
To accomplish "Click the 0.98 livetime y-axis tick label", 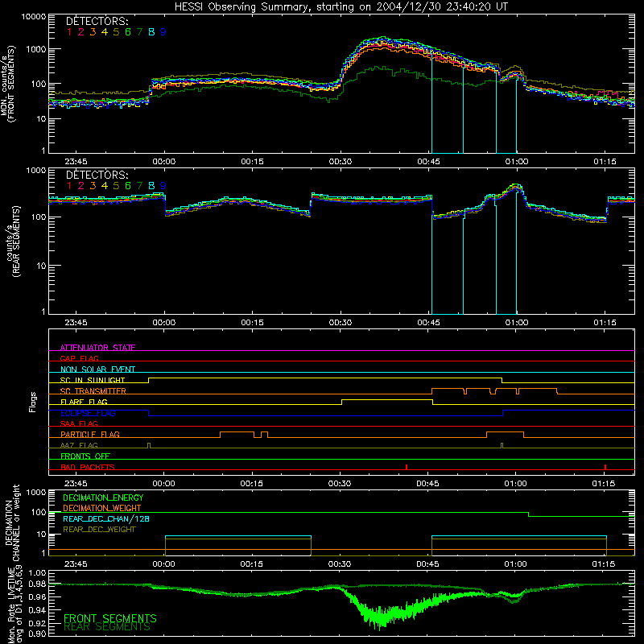I will pyautogui.click(x=38, y=584).
